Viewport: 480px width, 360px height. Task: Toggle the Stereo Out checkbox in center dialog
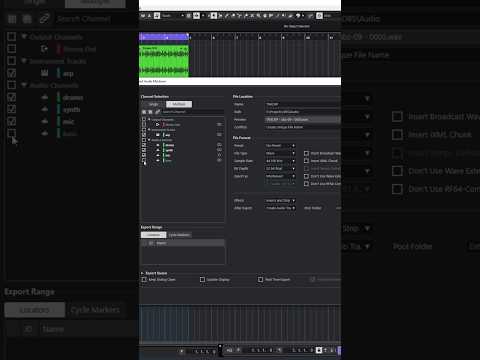pos(144,125)
